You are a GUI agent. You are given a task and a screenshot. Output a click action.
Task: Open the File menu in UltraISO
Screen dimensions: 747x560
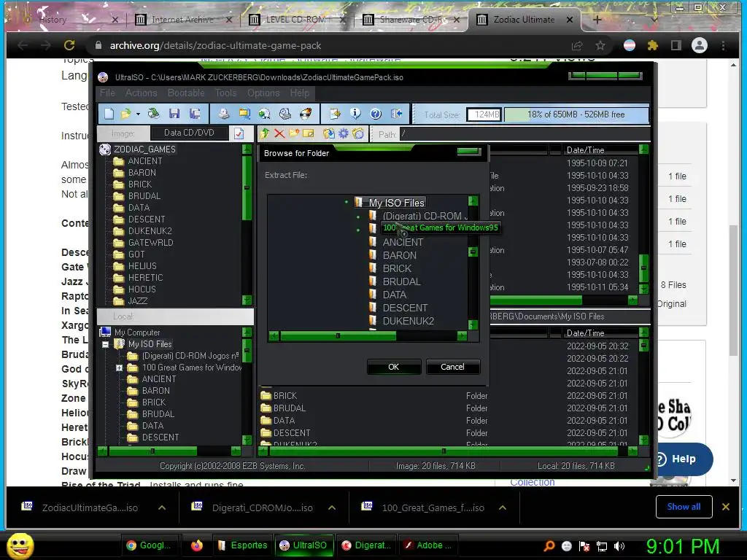(107, 93)
